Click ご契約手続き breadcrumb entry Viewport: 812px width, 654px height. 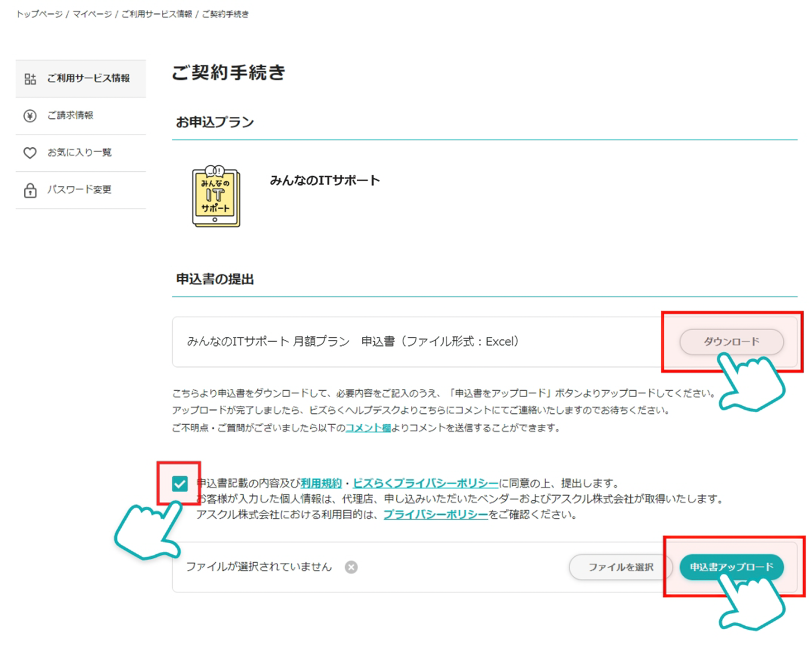pyautogui.click(x=225, y=14)
